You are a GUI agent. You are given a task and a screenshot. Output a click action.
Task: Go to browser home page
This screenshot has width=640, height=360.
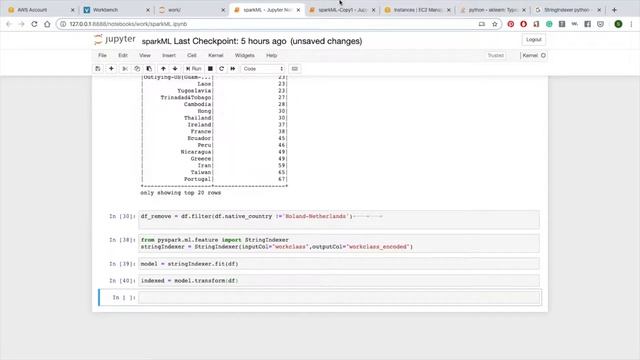click(x=47, y=24)
